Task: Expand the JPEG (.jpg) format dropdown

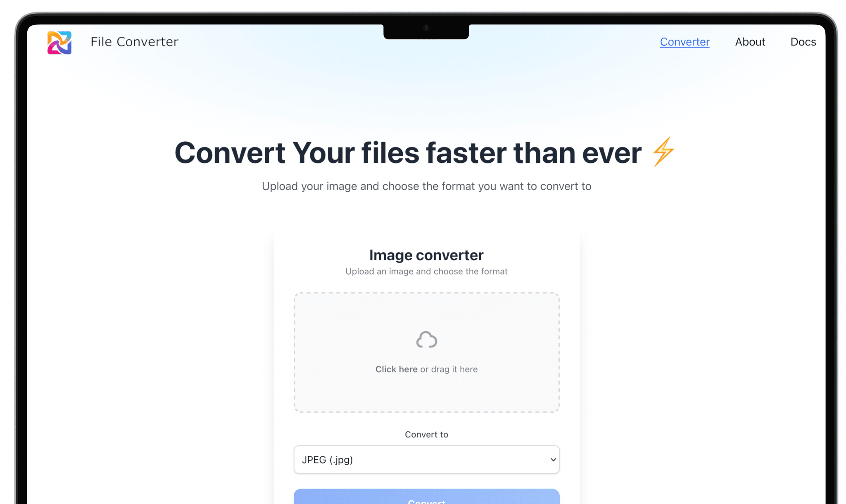Action: coord(426,459)
